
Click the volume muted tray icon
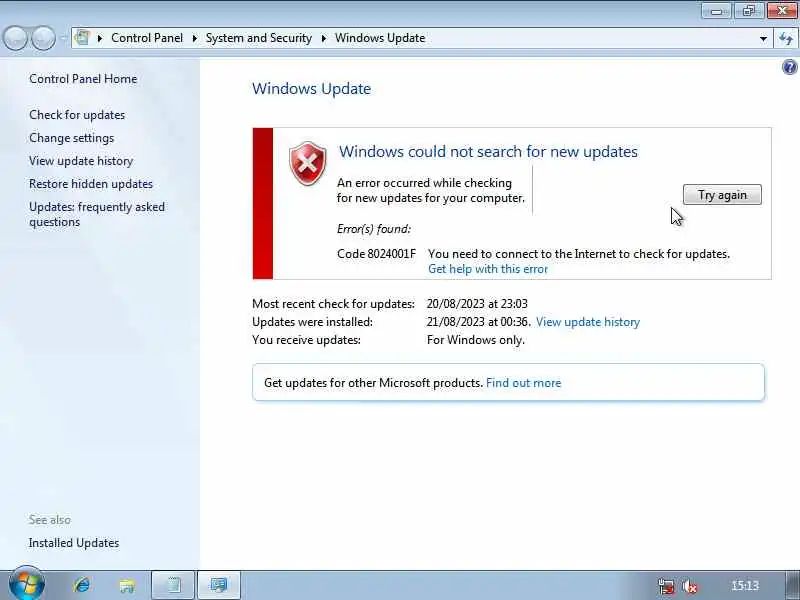(x=690, y=586)
